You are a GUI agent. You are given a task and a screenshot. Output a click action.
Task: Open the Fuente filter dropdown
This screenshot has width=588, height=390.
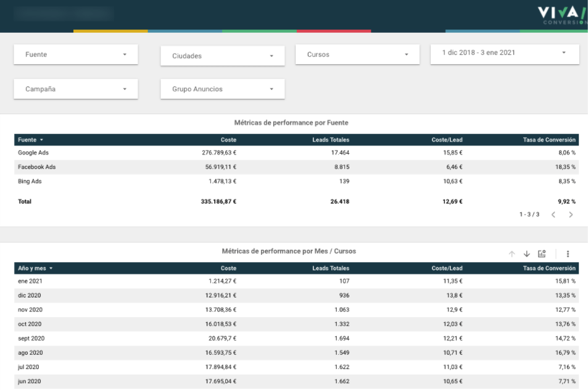(x=76, y=54)
